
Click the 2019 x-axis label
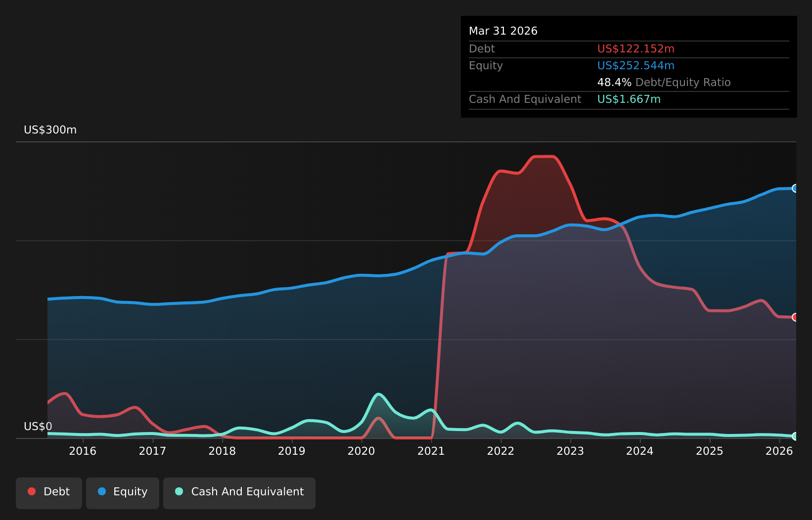(x=292, y=451)
